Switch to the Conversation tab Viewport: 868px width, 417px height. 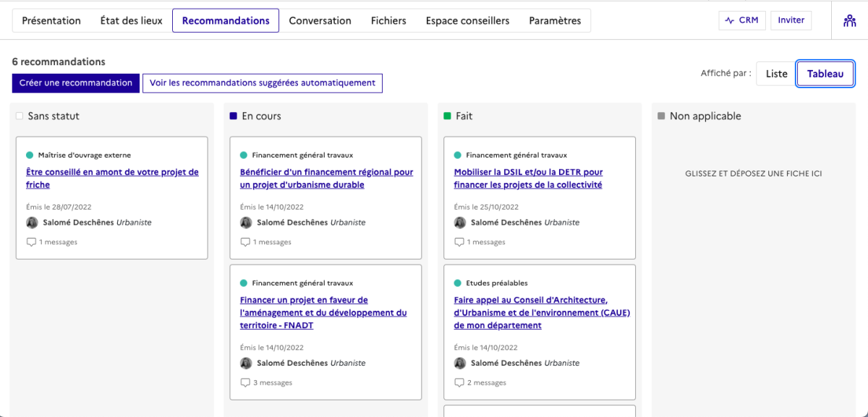tap(320, 21)
